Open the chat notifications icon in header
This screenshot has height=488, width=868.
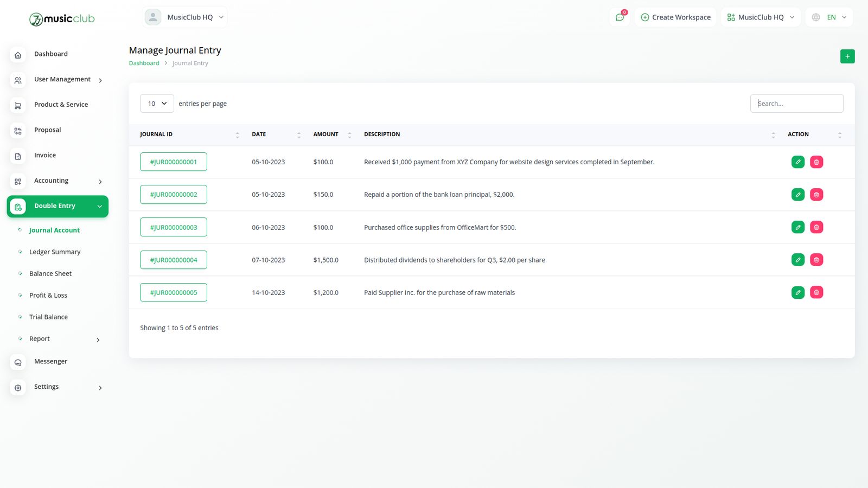620,17
